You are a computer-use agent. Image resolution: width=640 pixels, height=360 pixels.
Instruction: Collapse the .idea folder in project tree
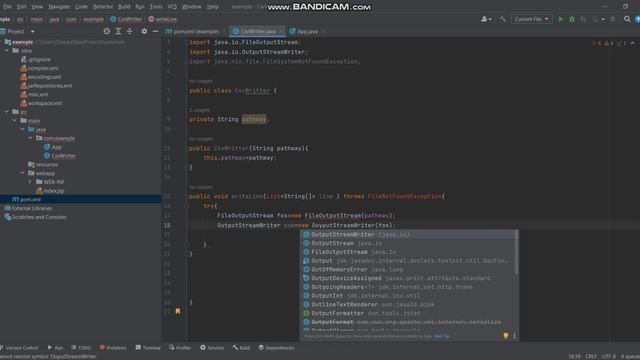point(7,51)
